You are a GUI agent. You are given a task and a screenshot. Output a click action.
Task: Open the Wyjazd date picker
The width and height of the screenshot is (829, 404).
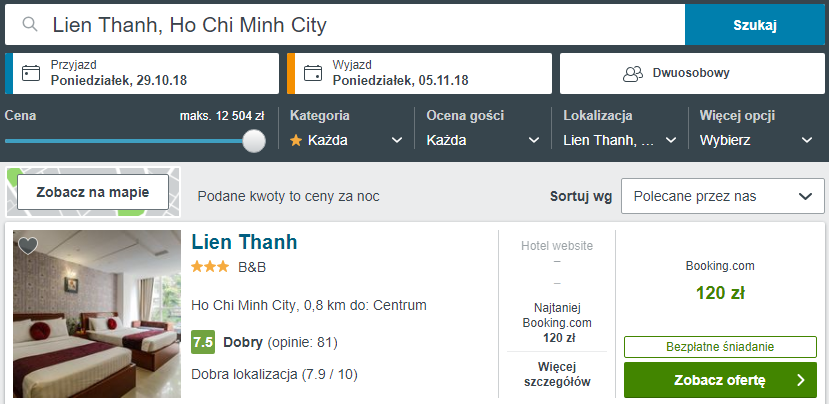(x=419, y=74)
